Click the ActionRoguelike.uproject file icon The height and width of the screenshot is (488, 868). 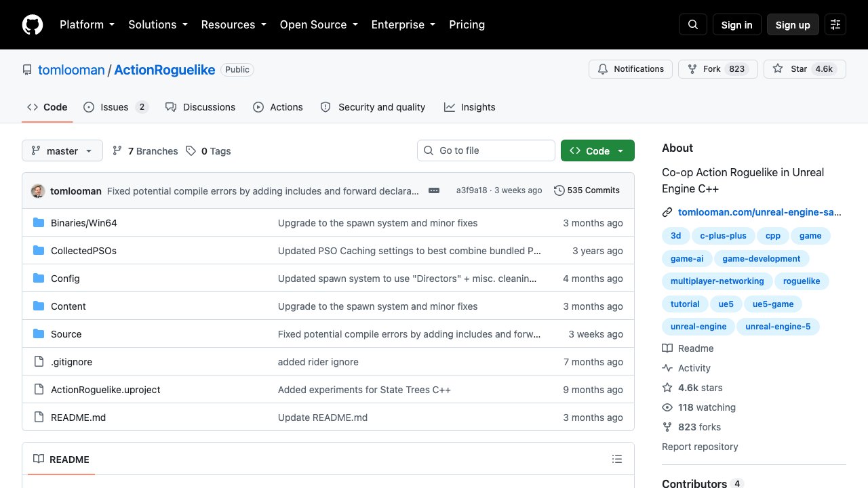39,390
